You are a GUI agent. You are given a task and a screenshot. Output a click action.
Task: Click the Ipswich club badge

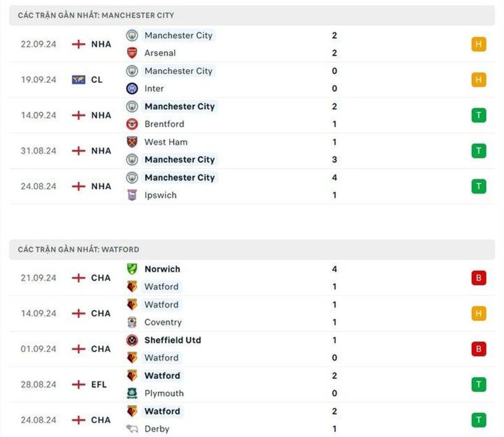click(132, 195)
